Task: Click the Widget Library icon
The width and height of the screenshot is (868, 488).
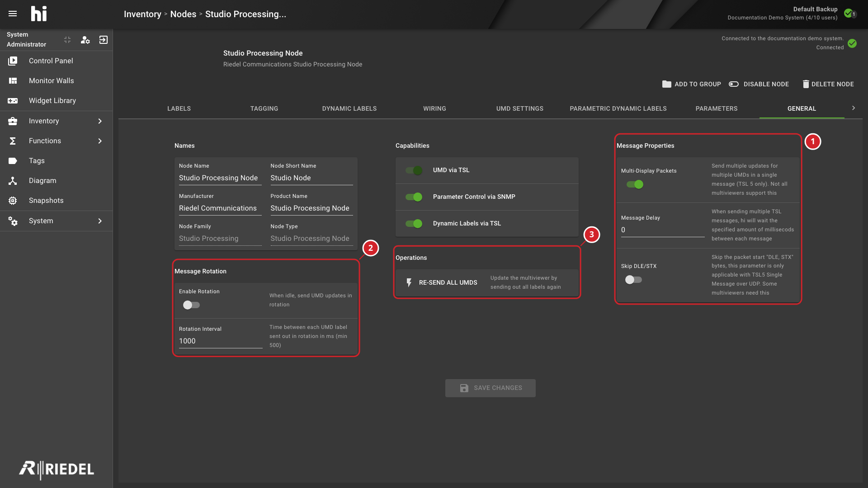Action: click(x=13, y=100)
